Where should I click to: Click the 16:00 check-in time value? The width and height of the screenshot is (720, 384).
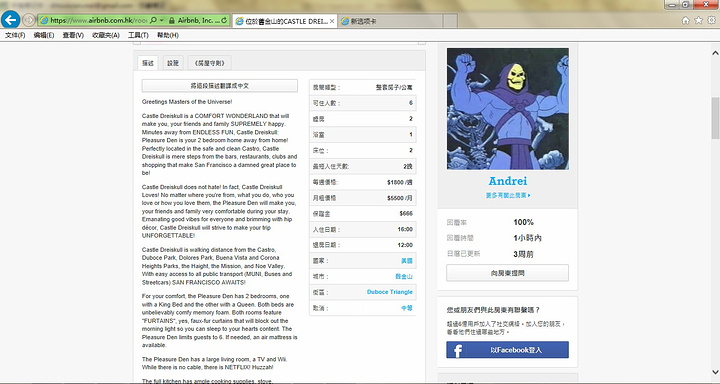pyautogui.click(x=405, y=229)
